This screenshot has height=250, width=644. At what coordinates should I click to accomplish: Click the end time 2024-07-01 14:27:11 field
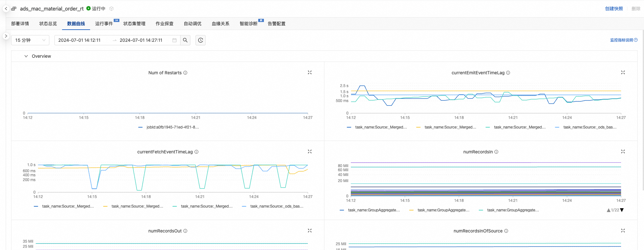(x=141, y=40)
